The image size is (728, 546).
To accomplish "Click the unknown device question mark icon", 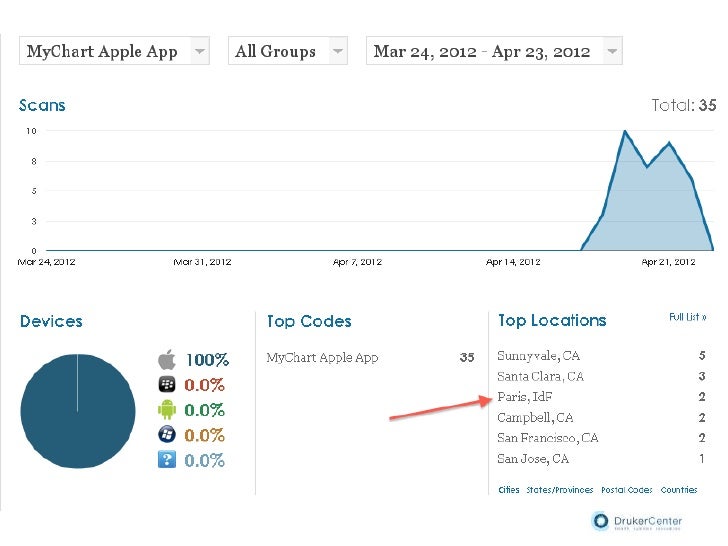I will pyautogui.click(x=167, y=460).
